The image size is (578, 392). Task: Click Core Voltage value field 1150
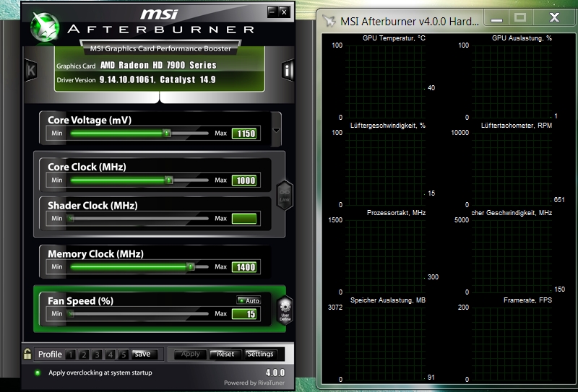pyautogui.click(x=244, y=134)
